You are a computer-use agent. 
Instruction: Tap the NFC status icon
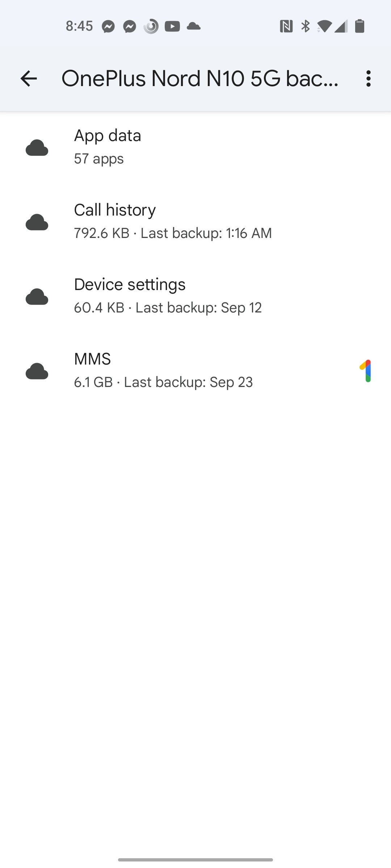point(286,26)
